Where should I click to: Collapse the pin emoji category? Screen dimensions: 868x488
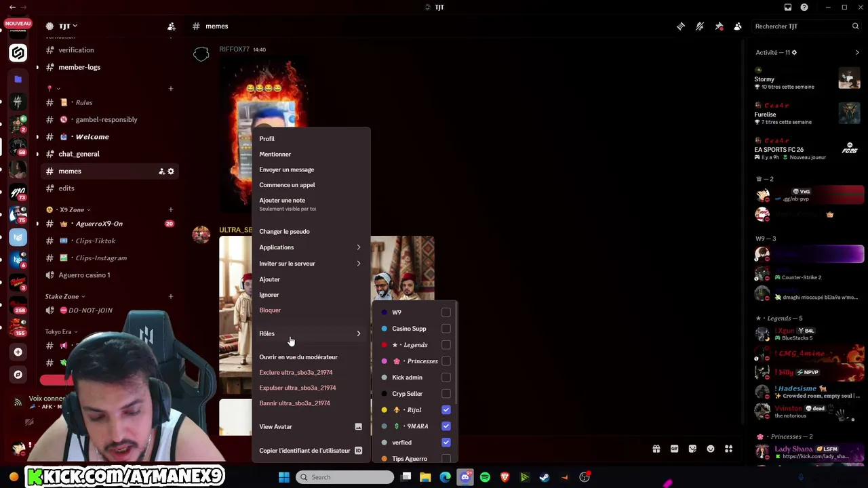pyautogui.click(x=54, y=89)
